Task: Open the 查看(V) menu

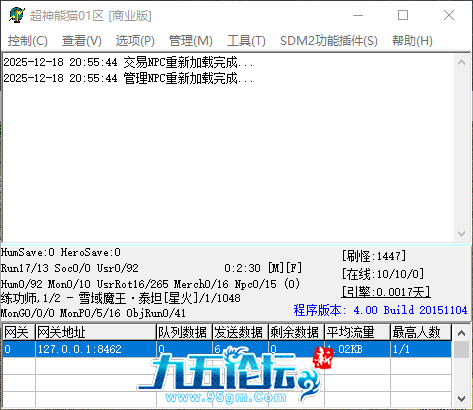Action: (x=82, y=41)
